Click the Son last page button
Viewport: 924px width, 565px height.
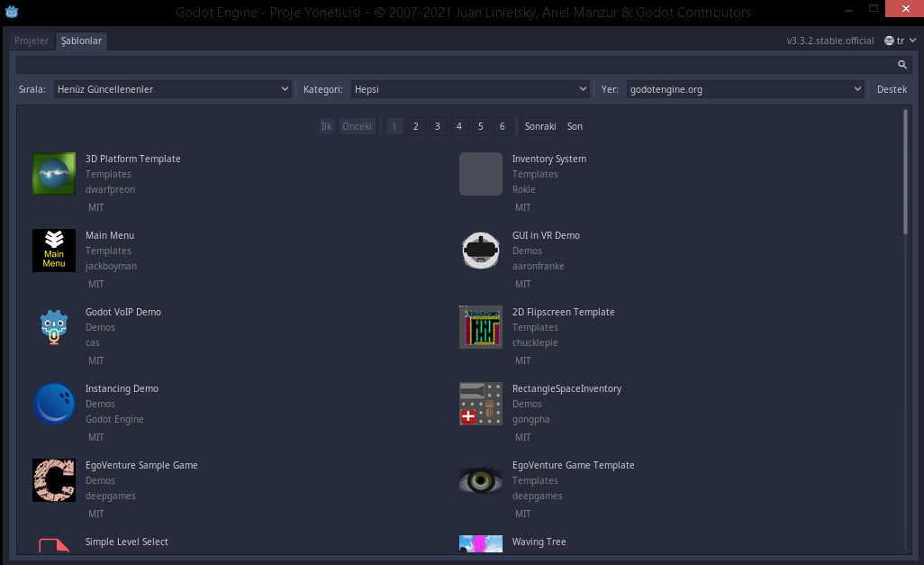coord(575,126)
